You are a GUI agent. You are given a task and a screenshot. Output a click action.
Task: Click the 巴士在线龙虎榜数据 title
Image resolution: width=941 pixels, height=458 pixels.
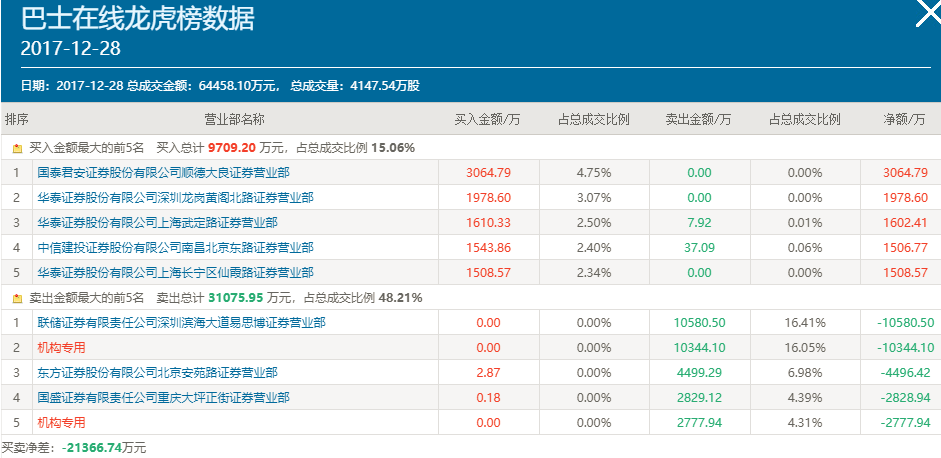137,19
